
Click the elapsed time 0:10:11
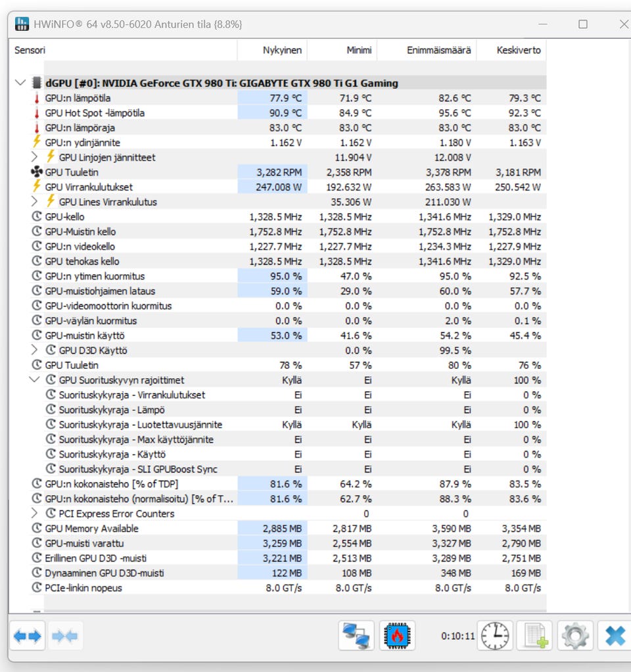pyautogui.click(x=458, y=636)
